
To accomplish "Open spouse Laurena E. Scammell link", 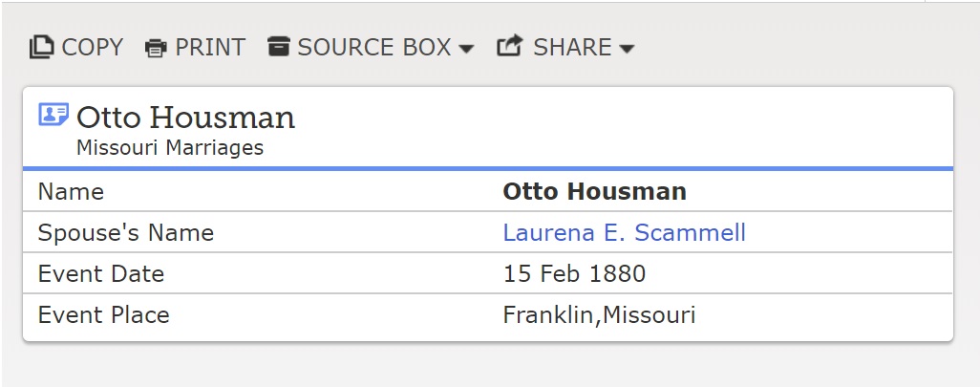I will pos(624,232).
